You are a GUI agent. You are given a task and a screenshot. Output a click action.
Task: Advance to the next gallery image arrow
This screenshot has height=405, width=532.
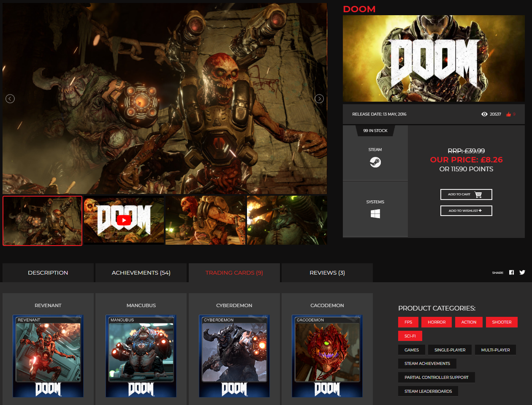[x=319, y=99]
